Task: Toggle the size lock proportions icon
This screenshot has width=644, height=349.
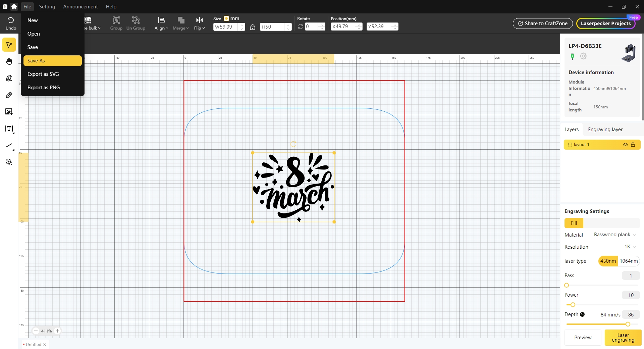Action: click(x=252, y=27)
